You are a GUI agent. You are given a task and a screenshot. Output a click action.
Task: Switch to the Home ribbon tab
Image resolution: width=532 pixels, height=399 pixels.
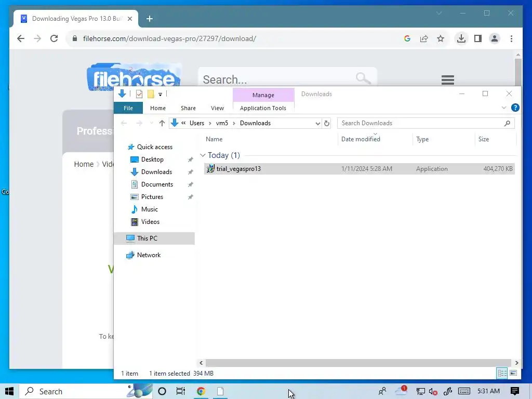tap(158, 108)
